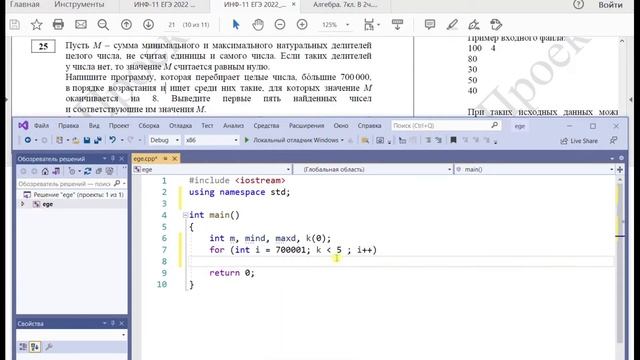This screenshot has width=640, height=360.
Task: Go to previous PDF page (up arrow)
Action: pos(126,25)
